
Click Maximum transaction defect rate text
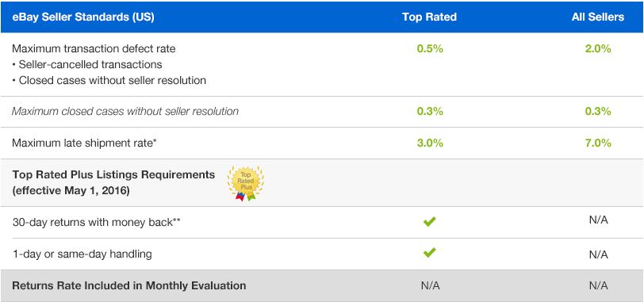pyautogui.click(x=94, y=48)
